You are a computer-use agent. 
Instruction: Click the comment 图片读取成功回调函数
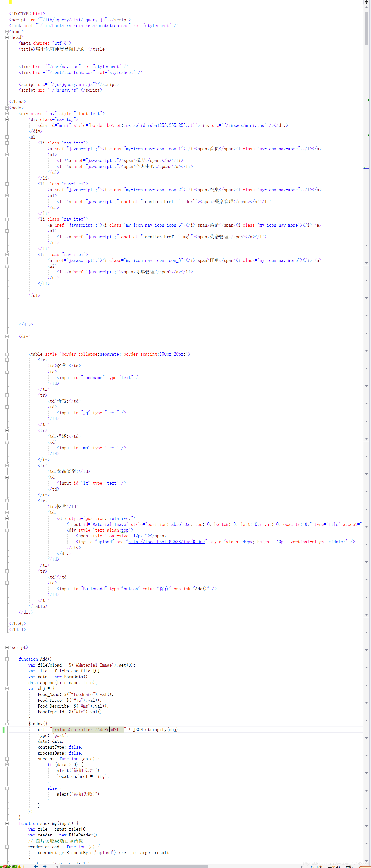[x=56, y=841]
